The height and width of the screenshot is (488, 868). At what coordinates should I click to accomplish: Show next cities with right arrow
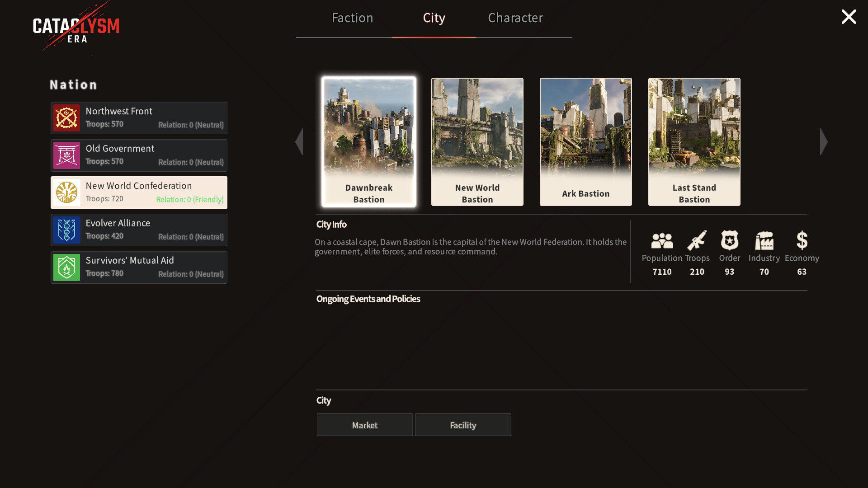[x=824, y=142]
